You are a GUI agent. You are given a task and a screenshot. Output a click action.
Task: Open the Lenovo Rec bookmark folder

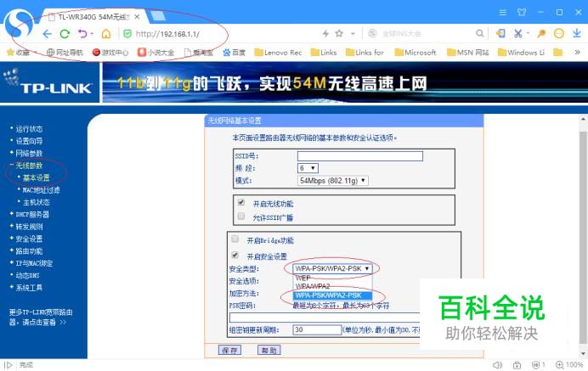pyautogui.click(x=278, y=53)
